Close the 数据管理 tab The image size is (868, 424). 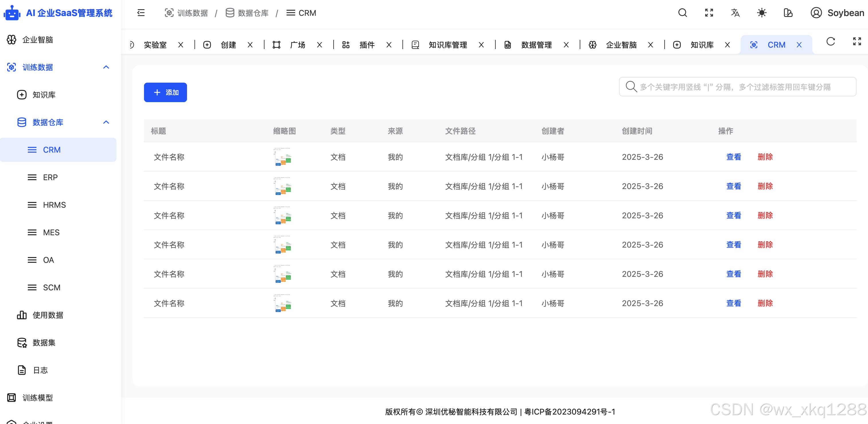(566, 45)
